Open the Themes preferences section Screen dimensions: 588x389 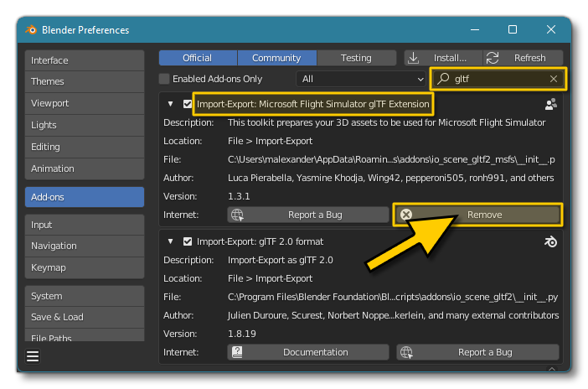tap(85, 81)
